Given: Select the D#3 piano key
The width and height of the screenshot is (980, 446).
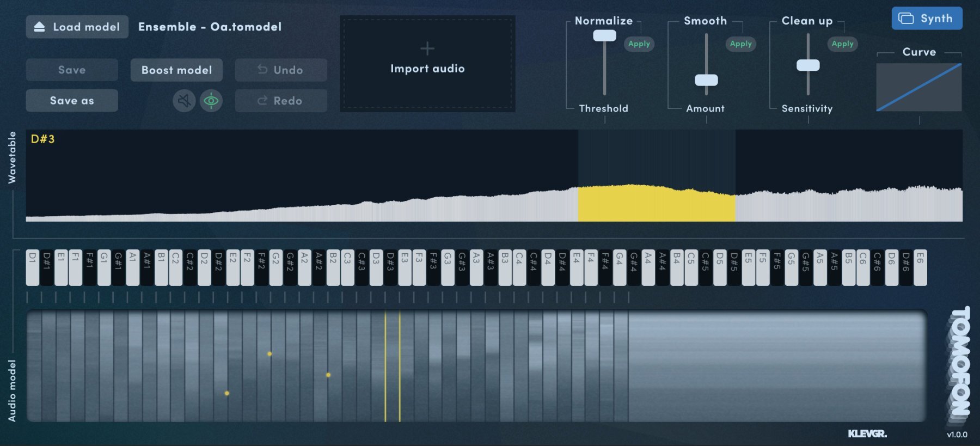Looking at the screenshot, I should tap(390, 267).
